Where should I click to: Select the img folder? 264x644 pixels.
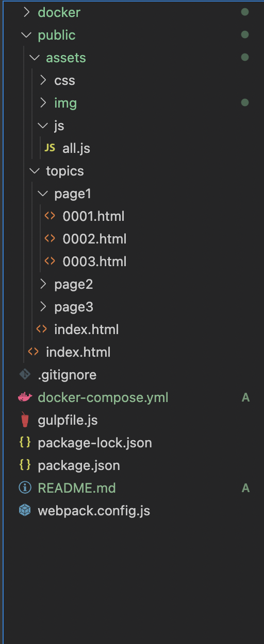pos(65,103)
